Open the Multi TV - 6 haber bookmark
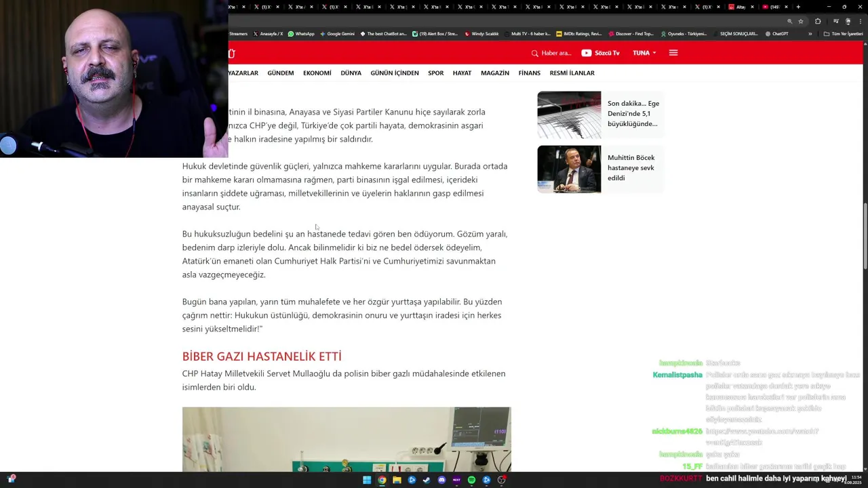Viewport: 868px width, 488px height. pos(528,34)
